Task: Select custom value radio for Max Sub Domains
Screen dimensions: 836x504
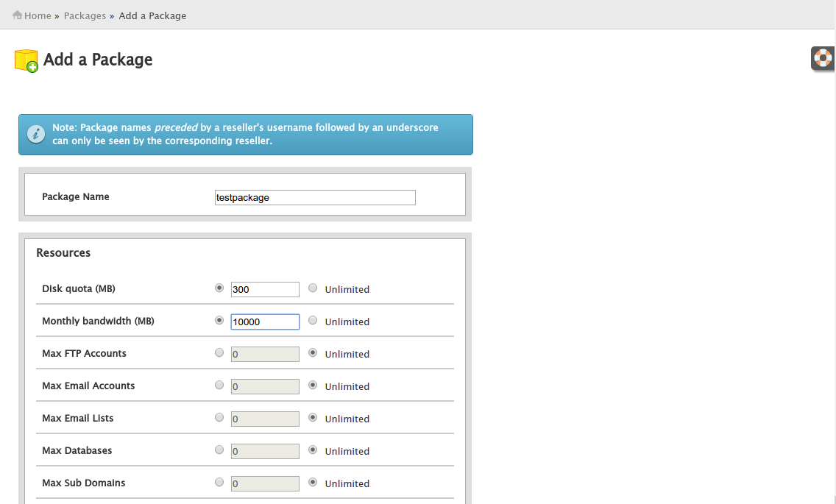Action: [x=219, y=483]
